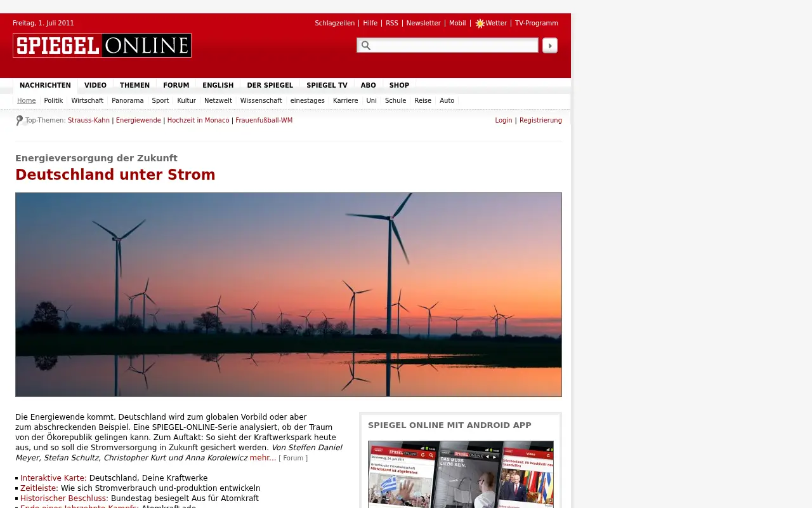This screenshot has width=812, height=508.
Task: Open the NACHRICHTEN tab
Action: coord(45,86)
